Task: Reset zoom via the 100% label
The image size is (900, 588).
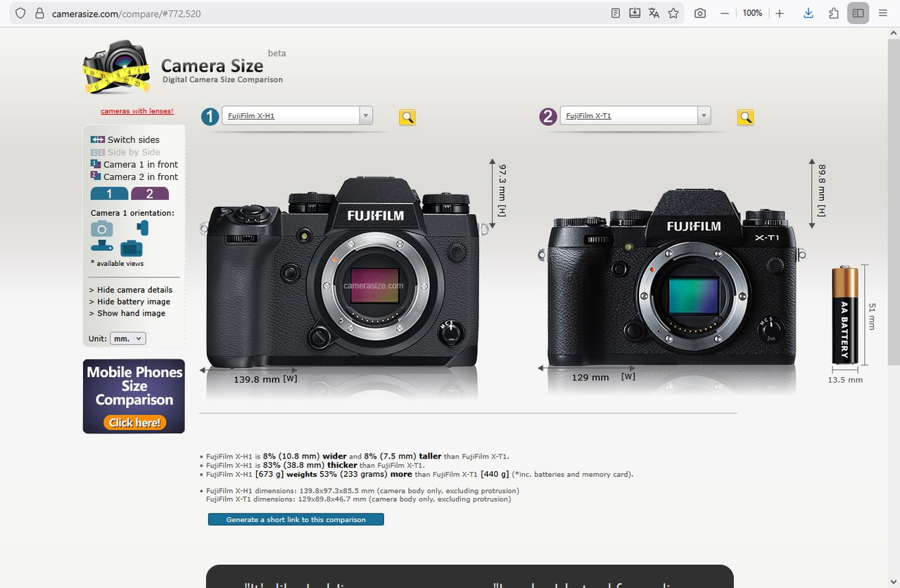Action: [x=752, y=13]
